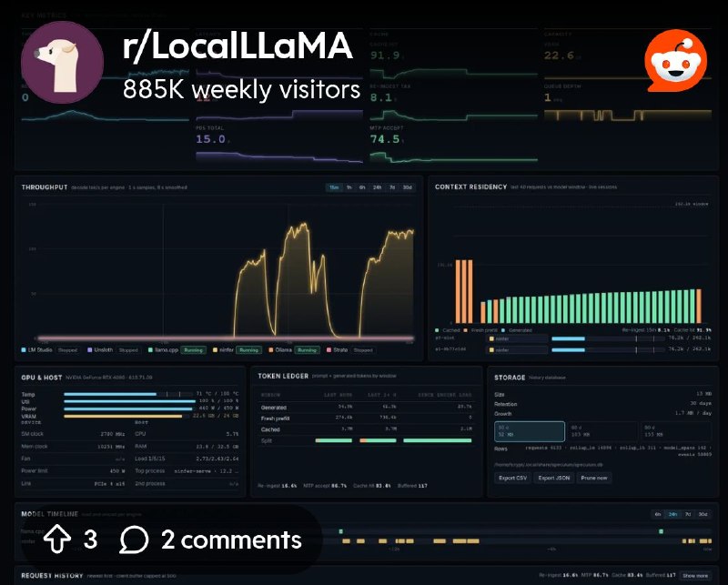Click the Running badge beside ninfer

[248, 350]
